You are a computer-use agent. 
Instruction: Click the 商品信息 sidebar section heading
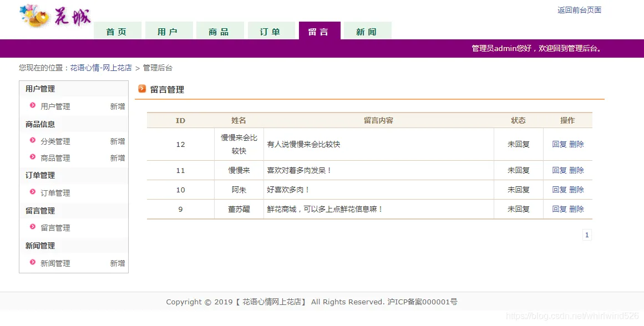tap(40, 124)
